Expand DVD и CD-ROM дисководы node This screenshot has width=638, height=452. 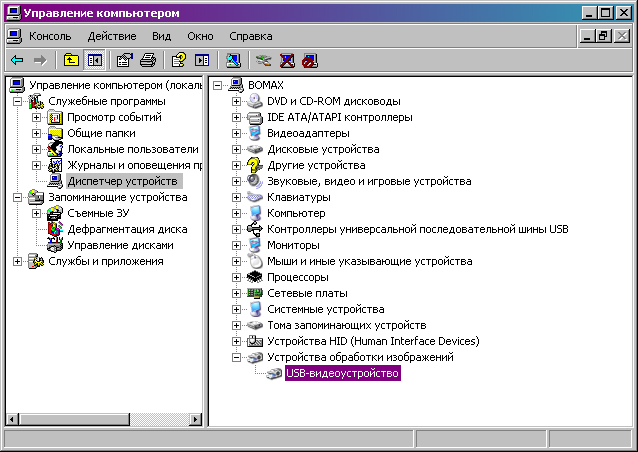[x=236, y=101]
